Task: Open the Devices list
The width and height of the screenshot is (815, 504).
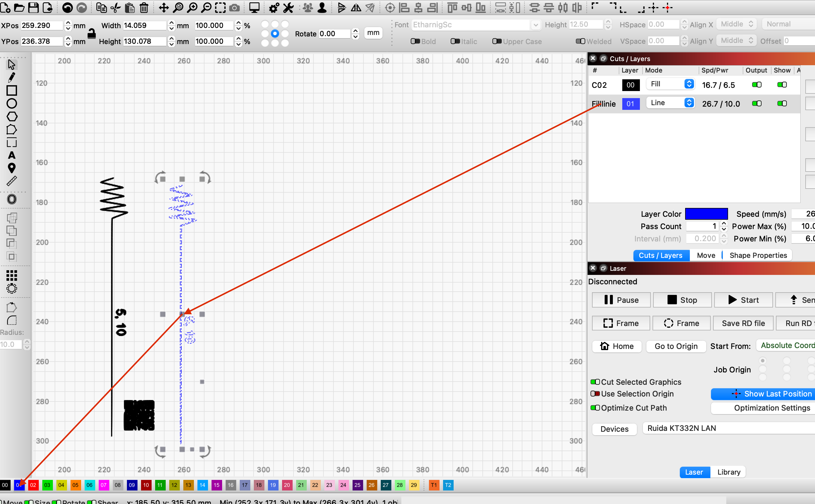Action: (614, 429)
